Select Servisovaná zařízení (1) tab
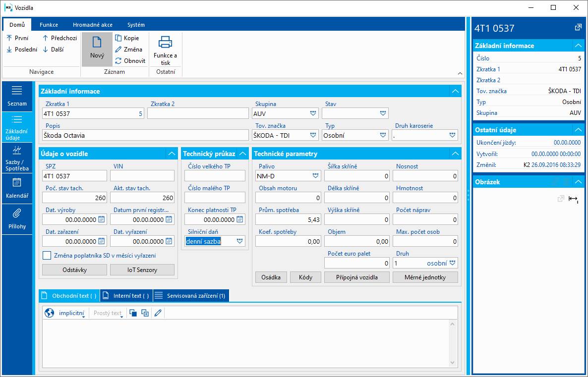Screen dimensions: 588x377 tap(191, 296)
